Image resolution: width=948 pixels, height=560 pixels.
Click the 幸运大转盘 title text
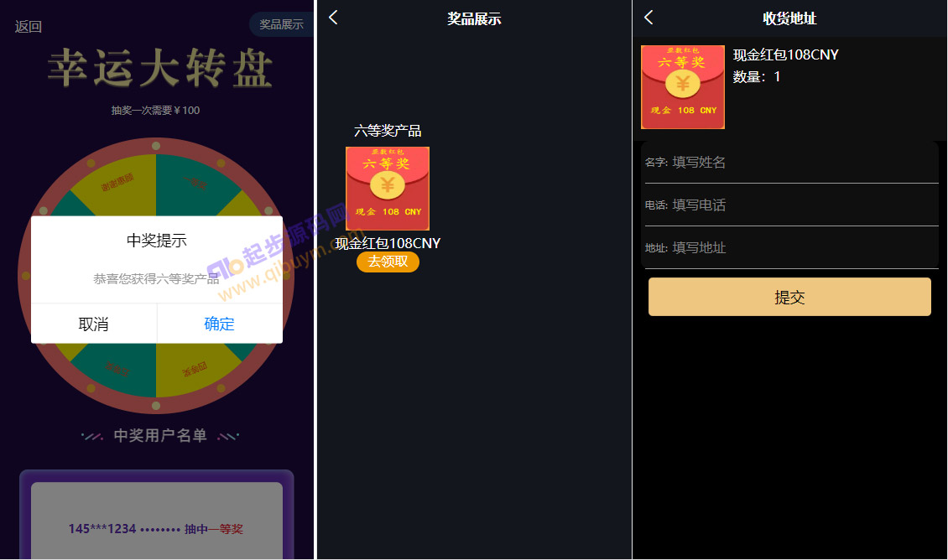tap(160, 68)
